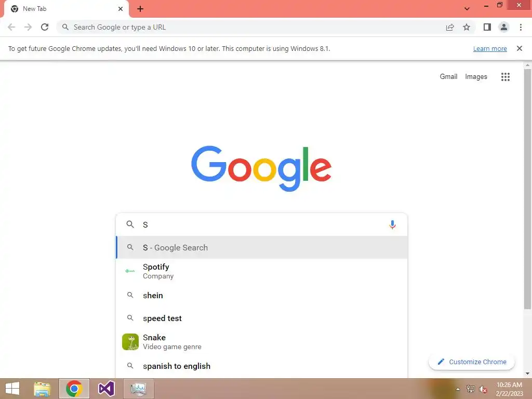Open Visual Studio from taskbar
The image size is (532, 399).
pyautogui.click(x=106, y=389)
